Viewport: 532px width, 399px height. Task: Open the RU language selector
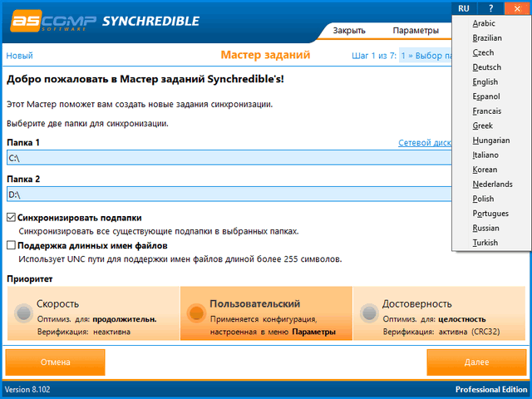(464, 8)
